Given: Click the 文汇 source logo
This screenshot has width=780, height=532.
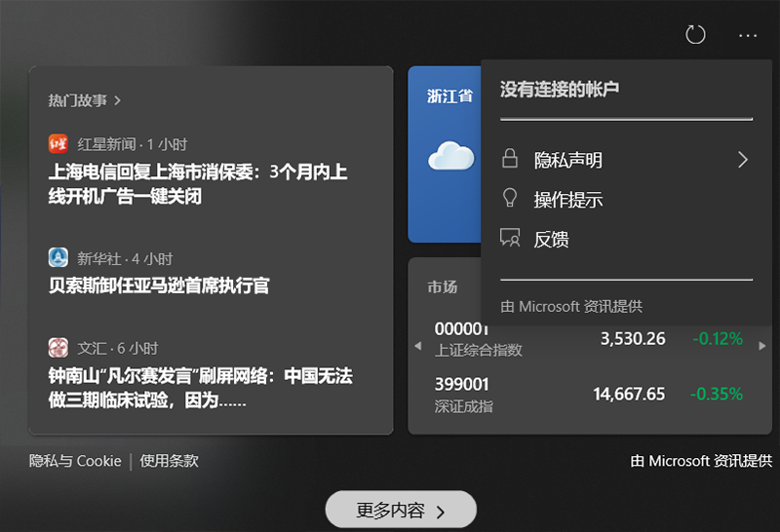Looking at the screenshot, I should click(x=58, y=348).
